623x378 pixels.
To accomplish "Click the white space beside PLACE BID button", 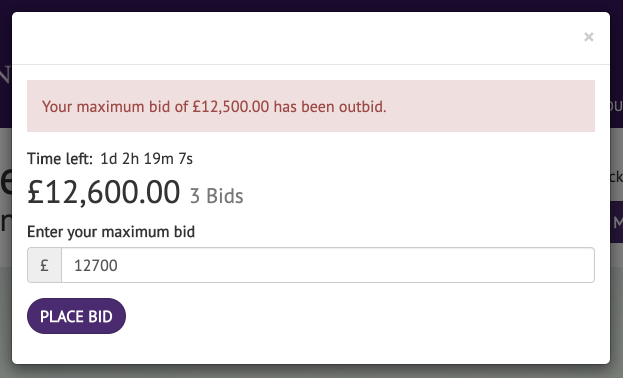I will [x=358, y=316].
